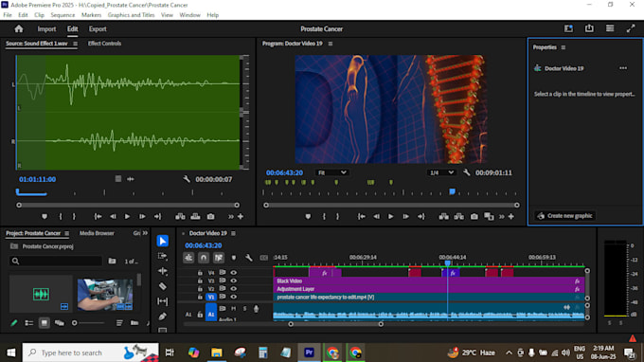This screenshot has height=362, width=644.
Task: Add marker in the timeline panel
Action: [234, 258]
